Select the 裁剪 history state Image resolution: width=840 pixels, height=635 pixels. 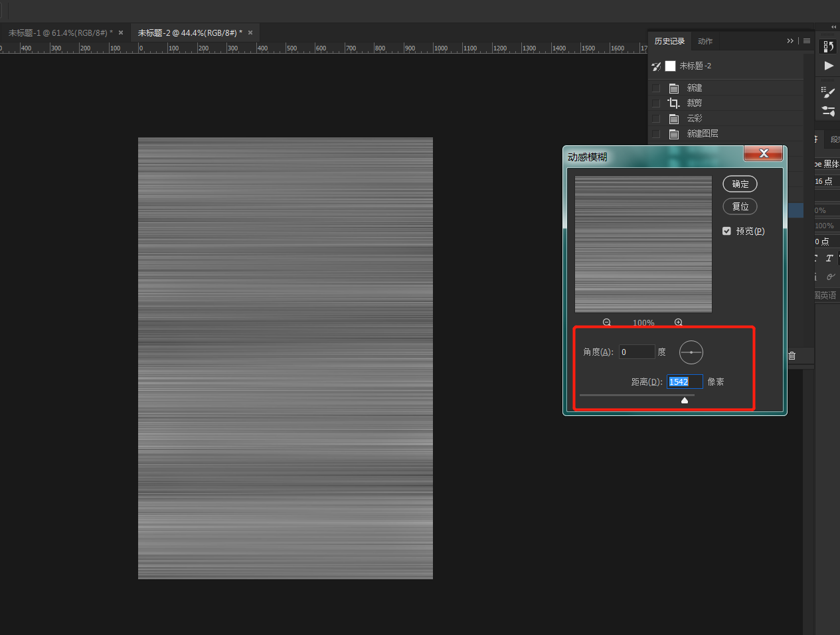click(x=726, y=103)
